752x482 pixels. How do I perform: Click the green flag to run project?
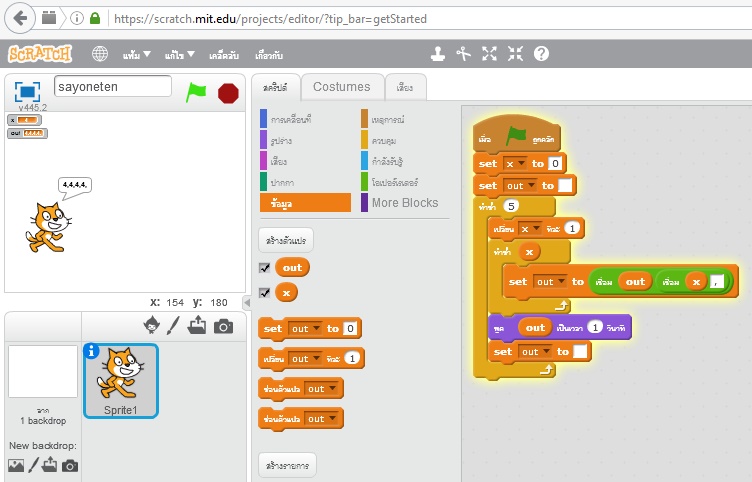[x=196, y=93]
